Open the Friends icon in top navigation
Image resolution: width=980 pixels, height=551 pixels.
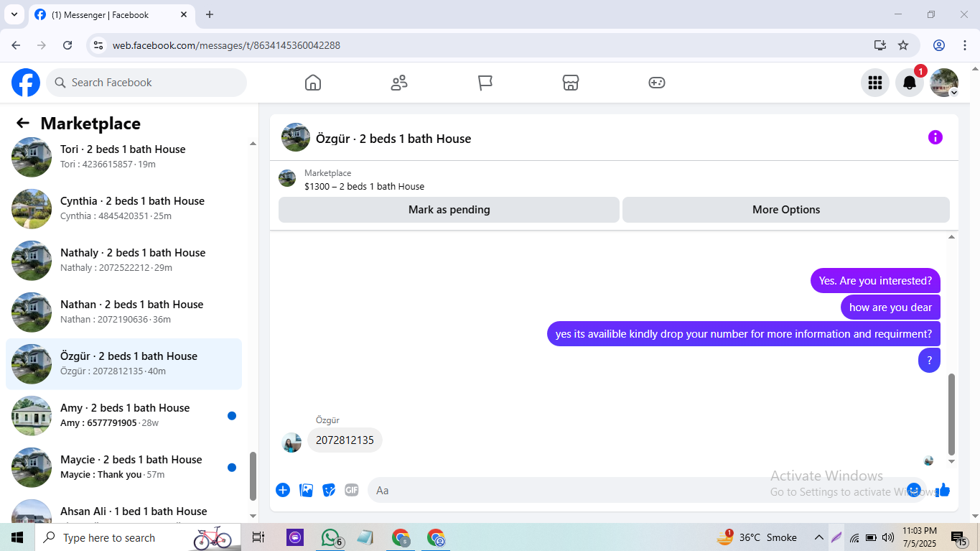399,83
